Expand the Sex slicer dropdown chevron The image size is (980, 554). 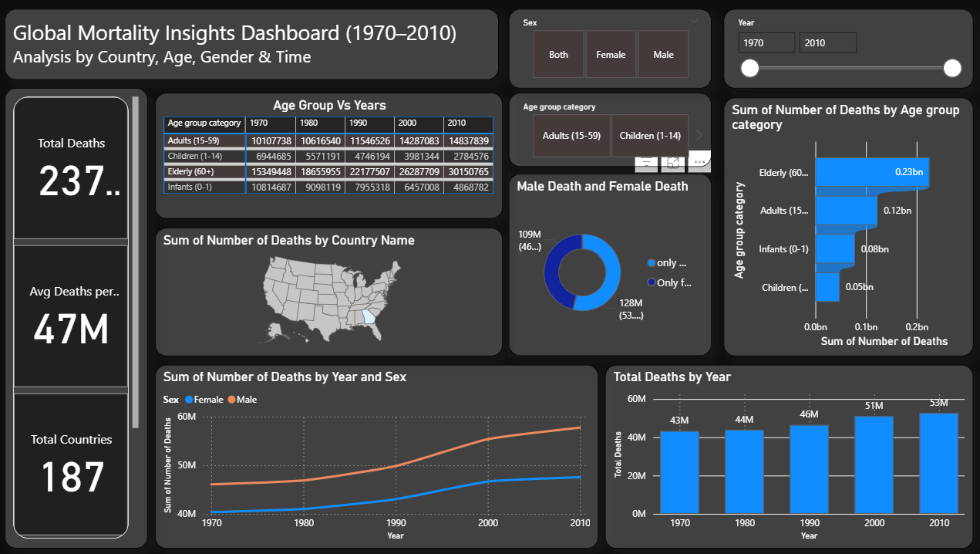[x=694, y=22]
